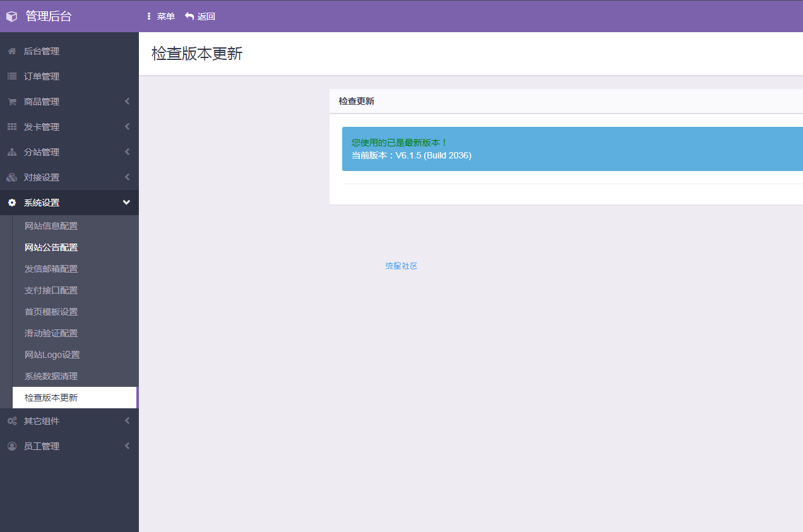Screen dimensions: 803x532
Task: Click the 返回 text link in header
Action: 206,16
